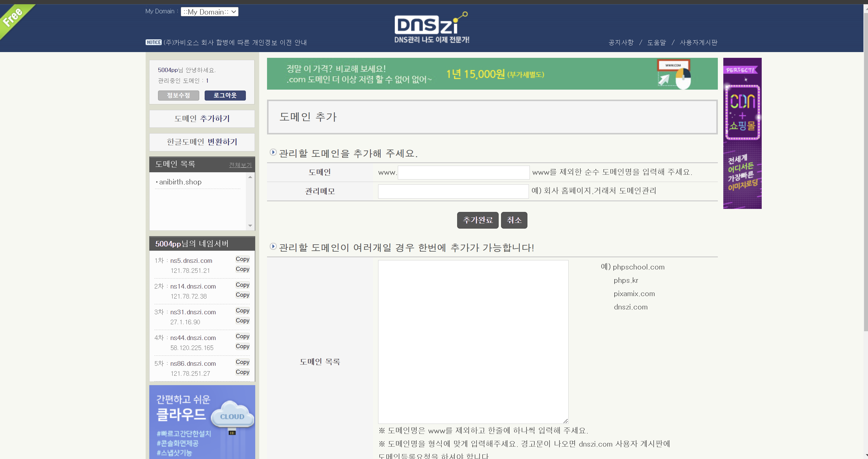Open the CDN shopping mall banner
Screen dimensions: 868x459
click(x=742, y=133)
